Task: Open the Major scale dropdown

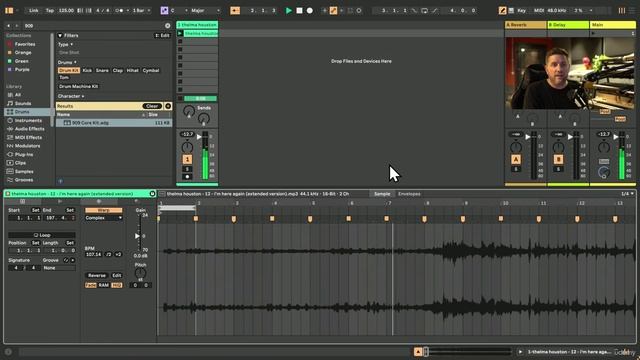Action: (x=205, y=10)
